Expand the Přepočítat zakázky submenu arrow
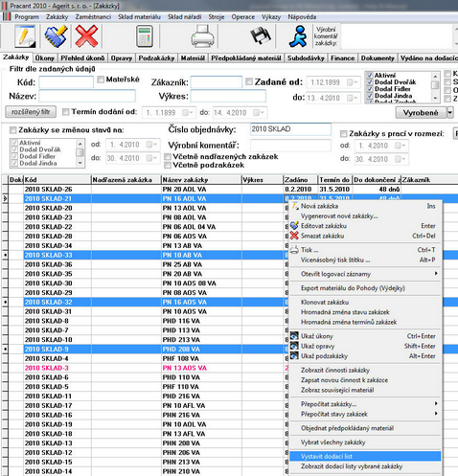458x476 pixels. click(x=436, y=404)
